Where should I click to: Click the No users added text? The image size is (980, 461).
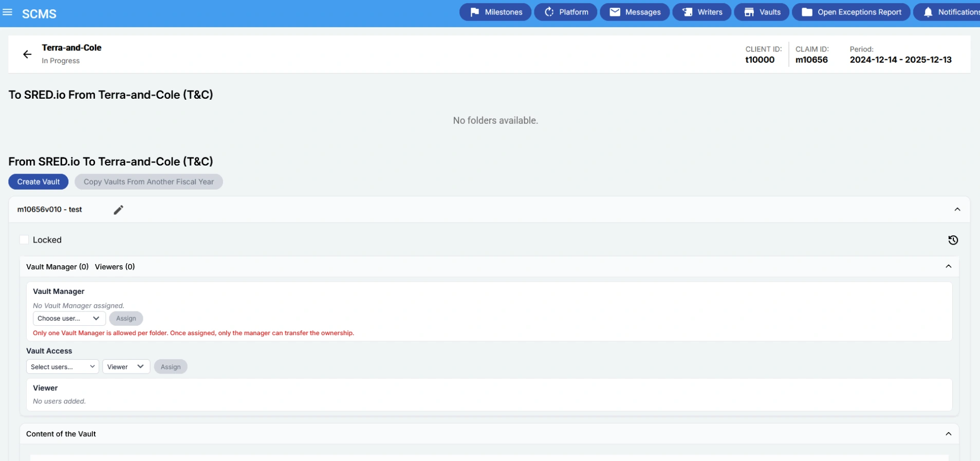pos(59,401)
